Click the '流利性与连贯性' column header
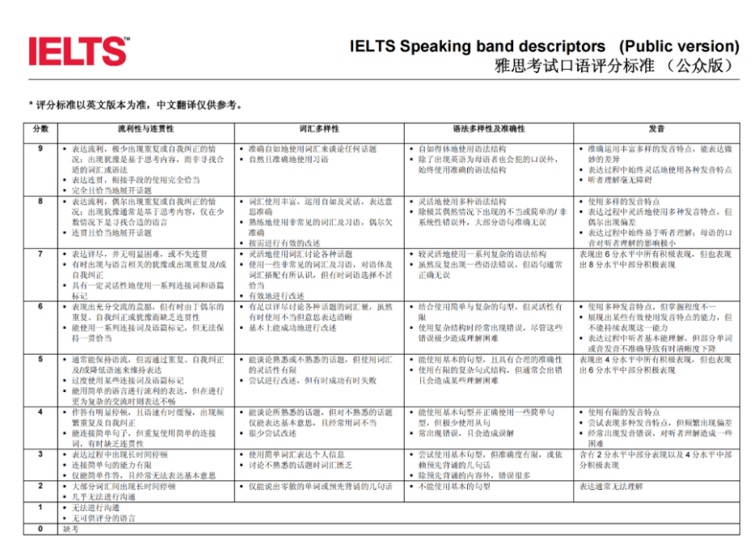The width and height of the screenshot is (756, 546). tap(146, 129)
